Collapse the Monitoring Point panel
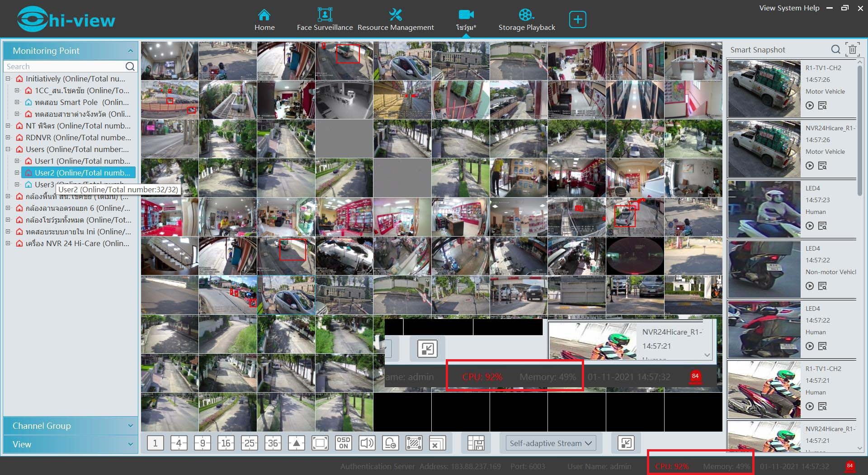Screen dimensions: 868x475 tap(130, 51)
